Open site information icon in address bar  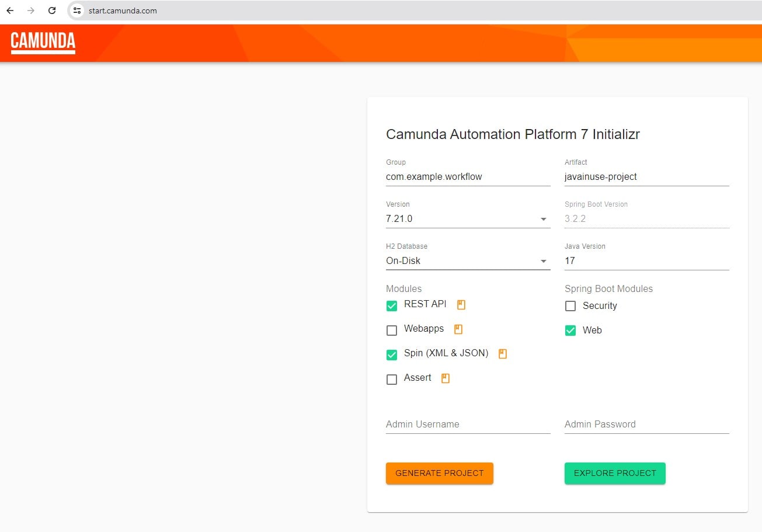coord(77,11)
